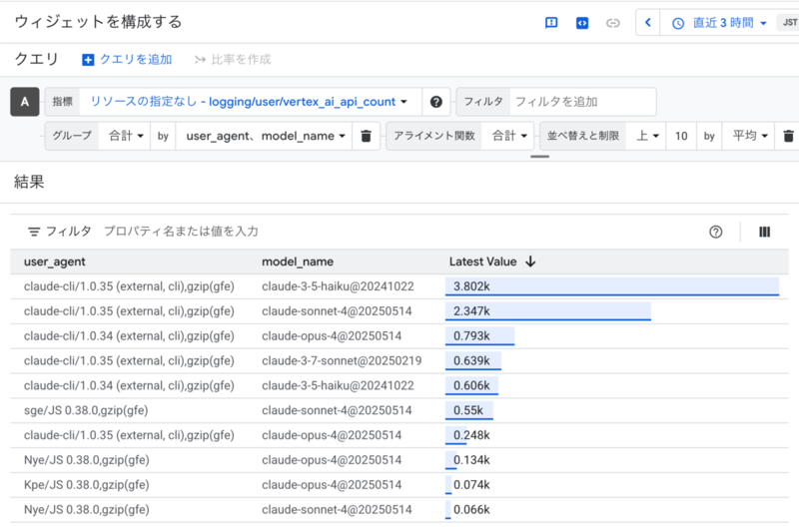Click value 2.347k bar
799x532 pixels.
click(547, 311)
